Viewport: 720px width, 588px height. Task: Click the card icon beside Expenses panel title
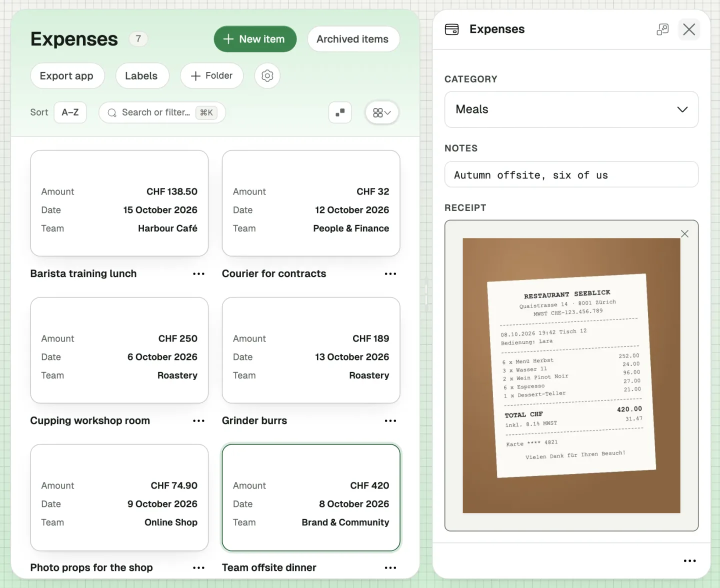click(451, 29)
